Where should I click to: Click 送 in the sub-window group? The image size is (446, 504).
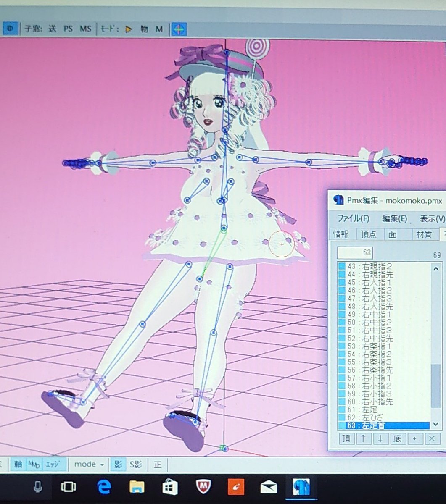[52, 29]
